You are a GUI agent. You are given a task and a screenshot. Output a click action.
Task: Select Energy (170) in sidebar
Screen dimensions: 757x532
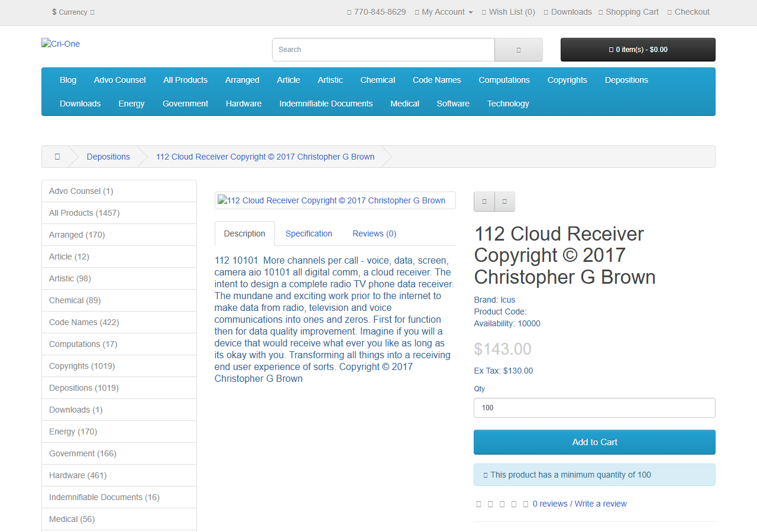pyautogui.click(x=119, y=432)
